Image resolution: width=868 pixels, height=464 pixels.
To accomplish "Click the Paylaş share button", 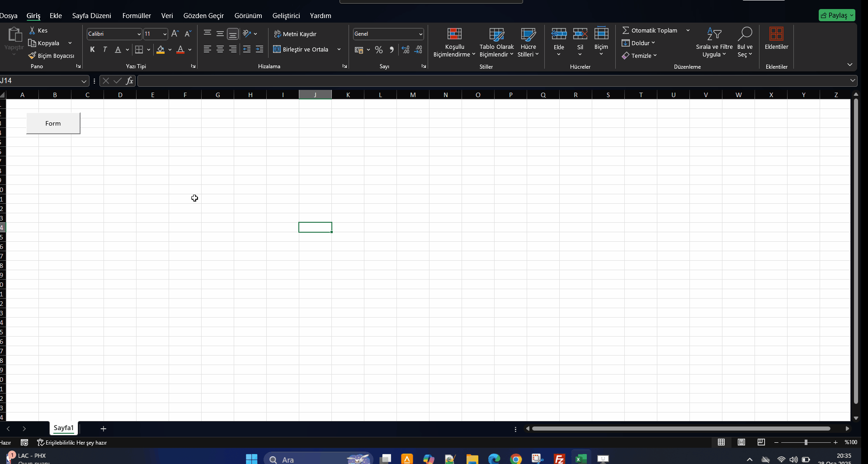I will (x=837, y=15).
